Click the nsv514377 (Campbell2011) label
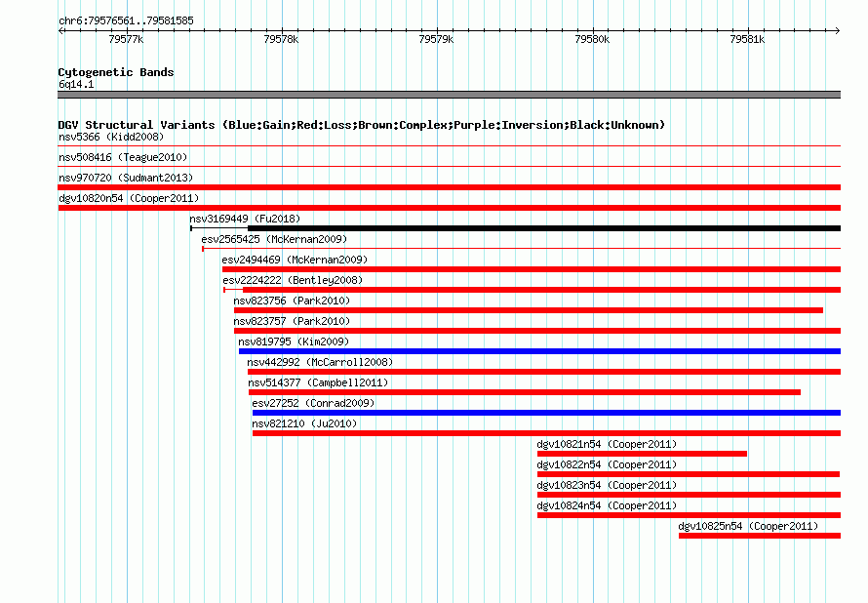Viewport: 868px width, 603px height. 318,382
